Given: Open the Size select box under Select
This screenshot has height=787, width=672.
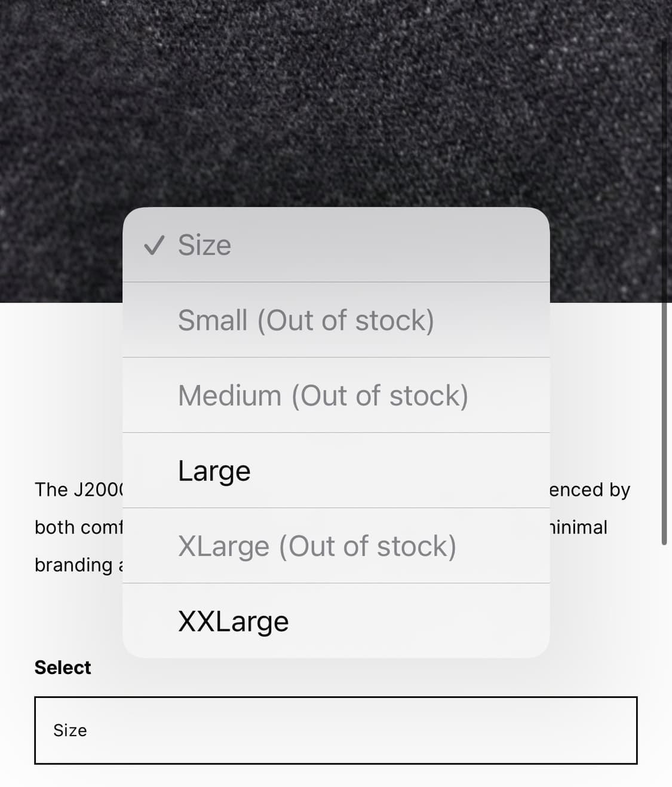Looking at the screenshot, I should pyautogui.click(x=336, y=730).
